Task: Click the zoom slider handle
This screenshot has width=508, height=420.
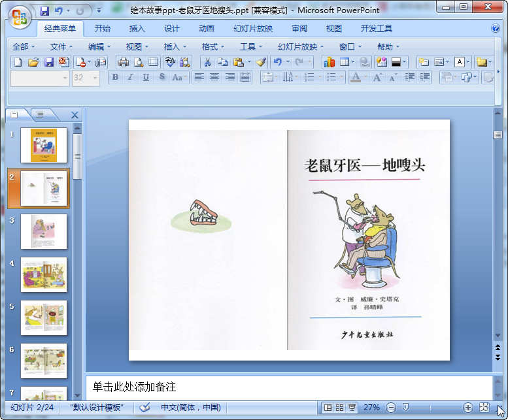Action: click(x=405, y=408)
